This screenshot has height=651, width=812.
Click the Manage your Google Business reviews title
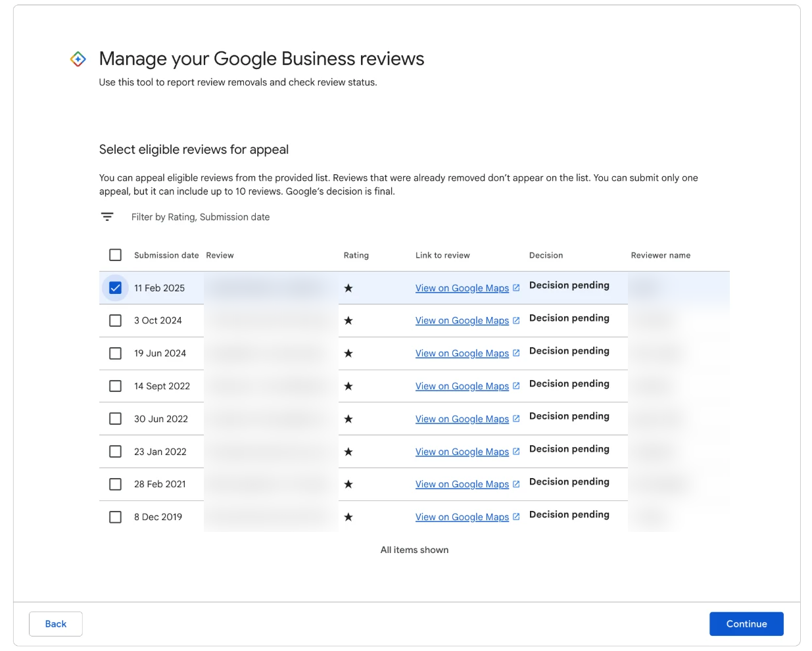point(262,59)
